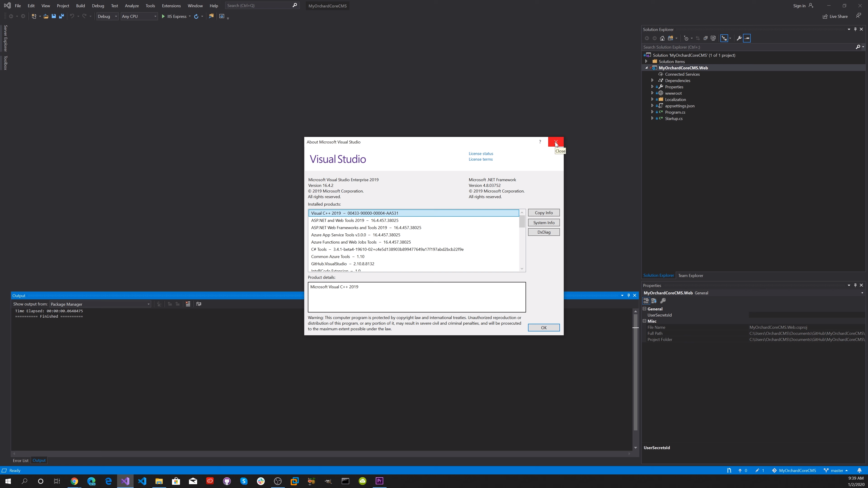Open the License terms link
868x488 pixels.
click(481, 159)
